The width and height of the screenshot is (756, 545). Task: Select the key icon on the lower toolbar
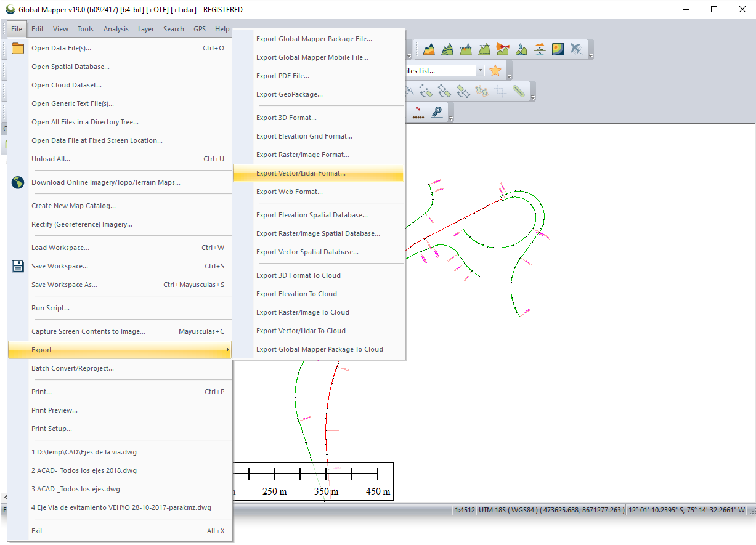[x=437, y=111]
